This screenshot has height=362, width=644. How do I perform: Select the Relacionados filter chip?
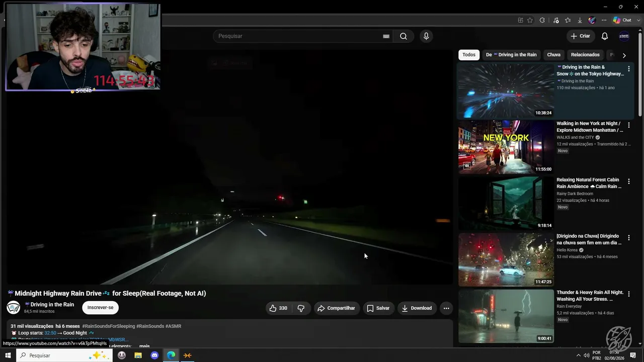[x=585, y=55]
